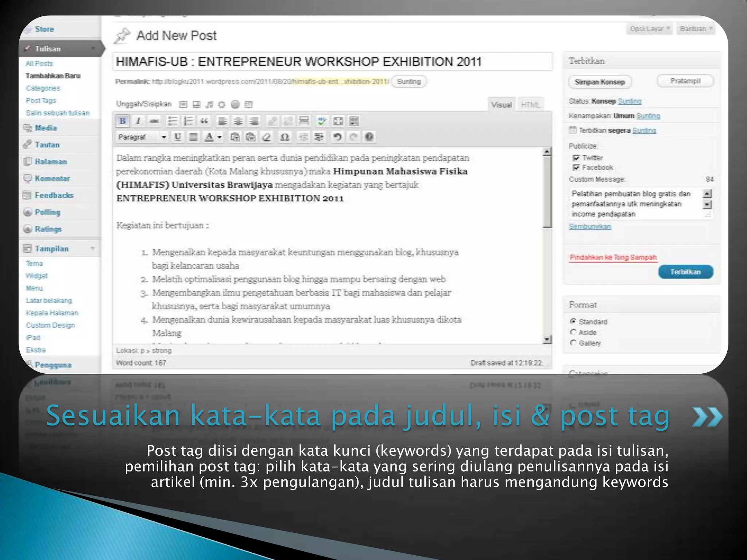Image resolution: width=747 pixels, height=560 pixels.
Task: Run the spell checker
Action: coord(322,121)
